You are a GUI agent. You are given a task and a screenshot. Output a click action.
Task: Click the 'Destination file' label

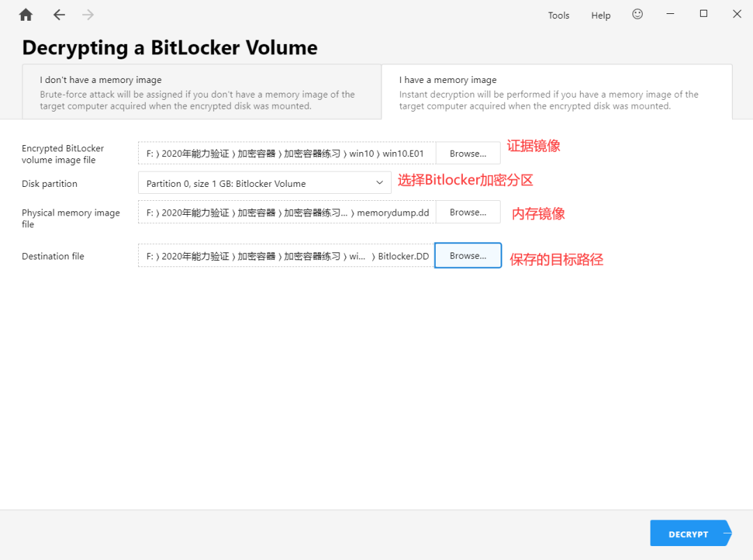(x=53, y=256)
